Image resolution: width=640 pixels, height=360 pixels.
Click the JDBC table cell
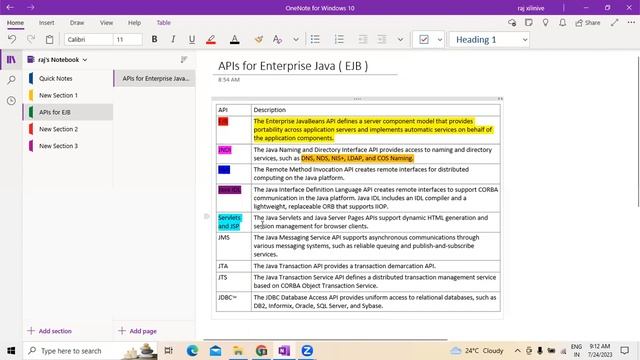[x=233, y=302]
